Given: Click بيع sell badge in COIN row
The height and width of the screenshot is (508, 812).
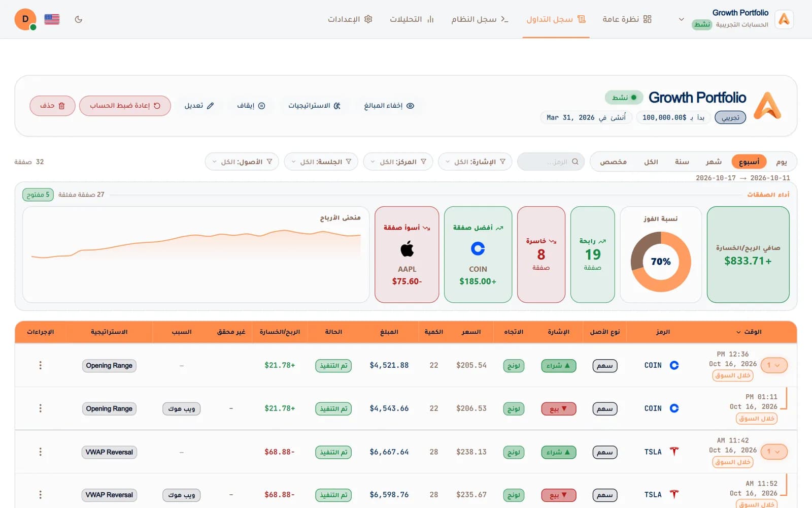Looking at the screenshot, I should pyautogui.click(x=559, y=409).
